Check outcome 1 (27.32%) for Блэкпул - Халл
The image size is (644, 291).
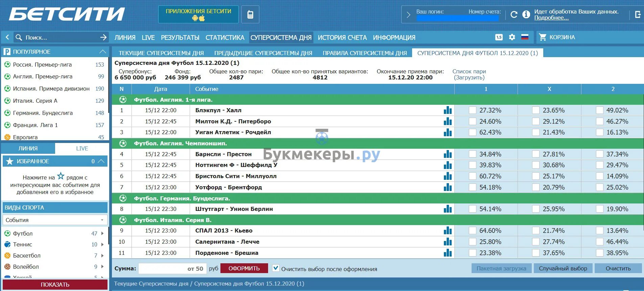[x=473, y=110]
